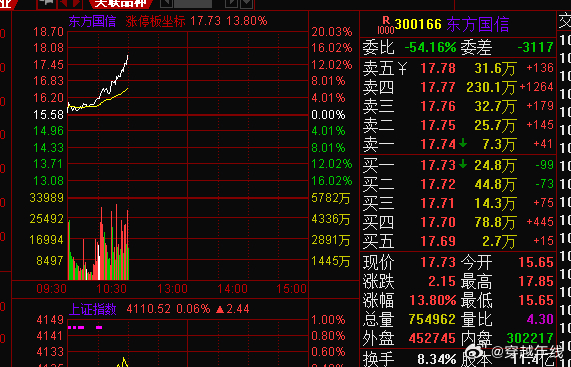Click the 外盘 value 452745
This screenshot has width=571, height=367.
432,338
